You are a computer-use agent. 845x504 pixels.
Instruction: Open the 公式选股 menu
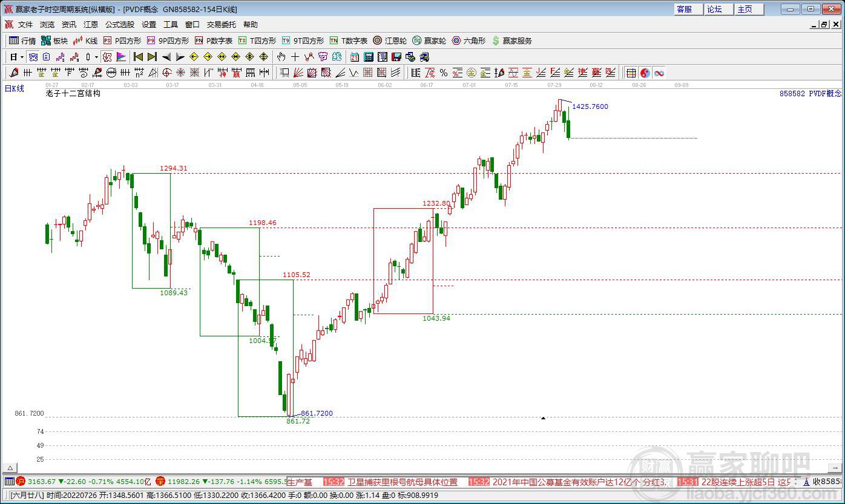[120, 25]
